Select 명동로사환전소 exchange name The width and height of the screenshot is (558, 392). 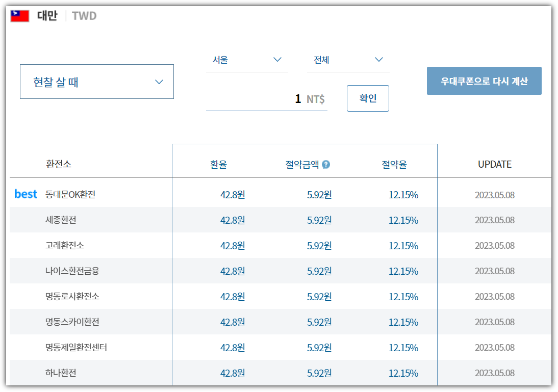(x=72, y=296)
